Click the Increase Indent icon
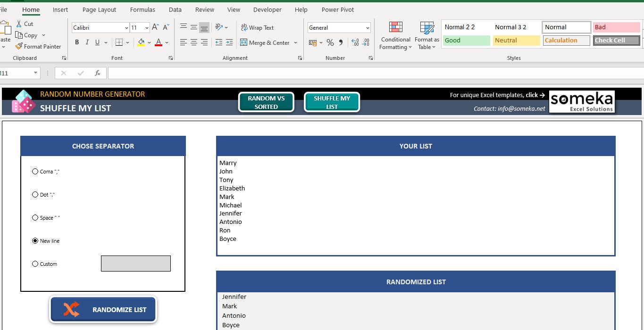Viewport: 644px width, 330px height. pyautogui.click(x=229, y=42)
